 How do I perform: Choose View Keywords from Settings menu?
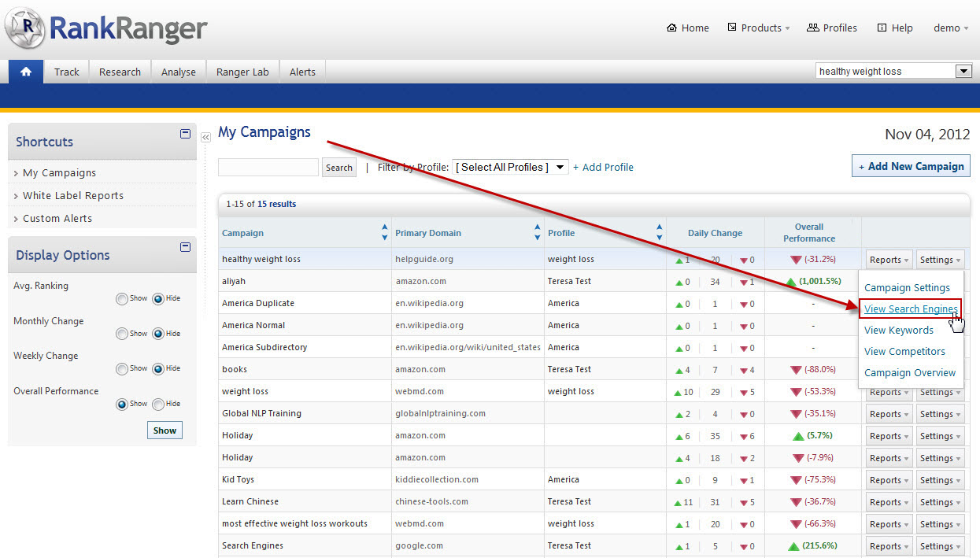(898, 331)
